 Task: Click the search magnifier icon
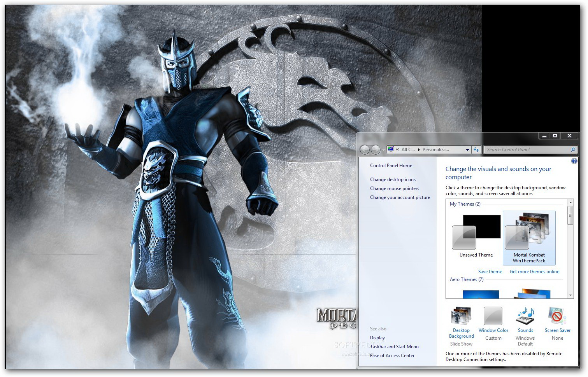pos(573,150)
